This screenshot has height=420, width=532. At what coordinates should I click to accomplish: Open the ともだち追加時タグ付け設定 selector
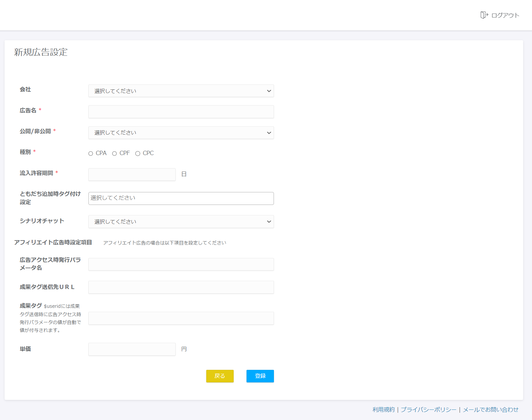click(181, 198)
